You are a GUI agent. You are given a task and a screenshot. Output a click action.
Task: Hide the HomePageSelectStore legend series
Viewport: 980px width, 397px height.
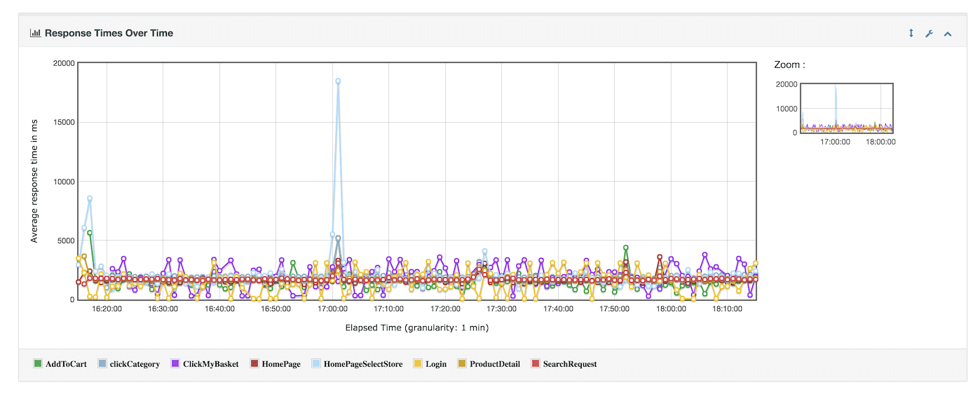362,364
